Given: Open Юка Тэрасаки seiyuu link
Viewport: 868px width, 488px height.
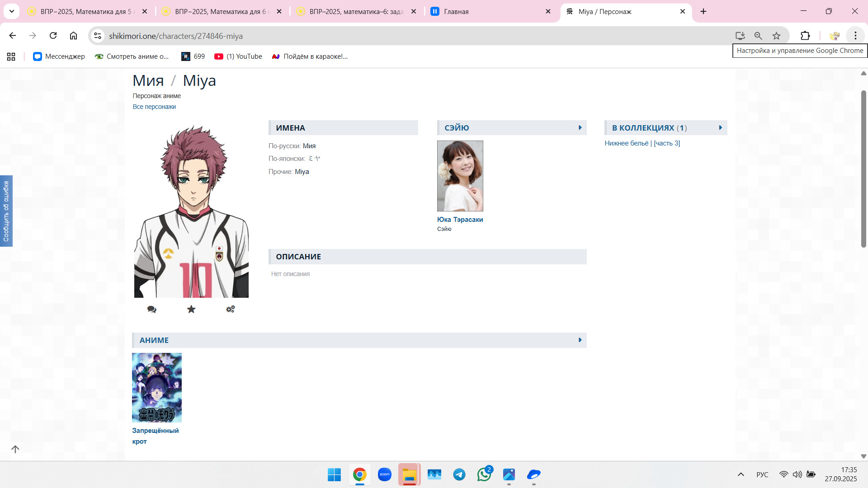Looking at the screenshot, I should [x=460, y=220].
